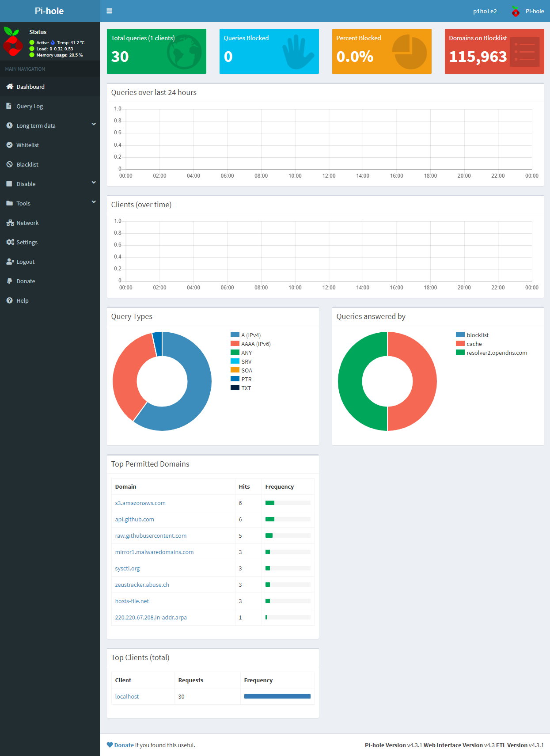Click the Logout user icon

click(x=10, y=262)
